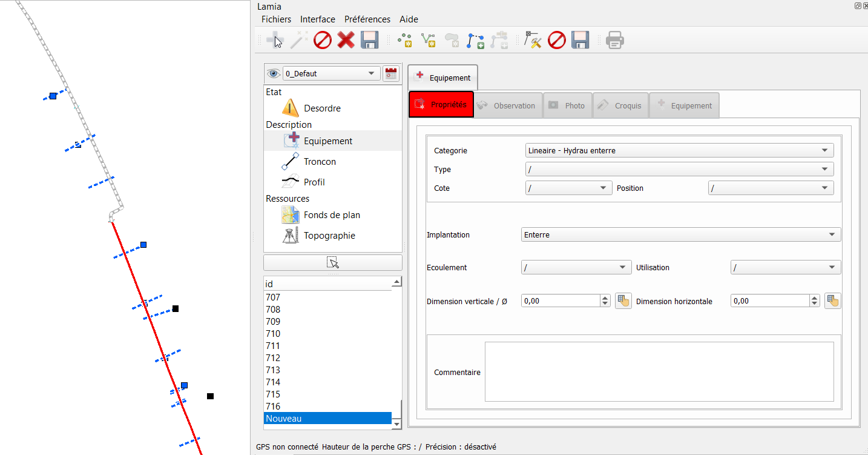Open the Position dropdown

771,188
